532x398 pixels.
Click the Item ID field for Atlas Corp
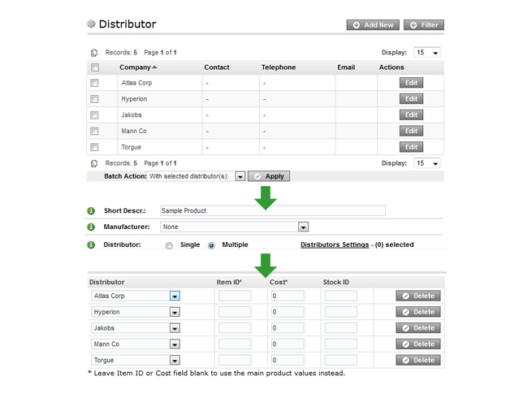(235, 296)
